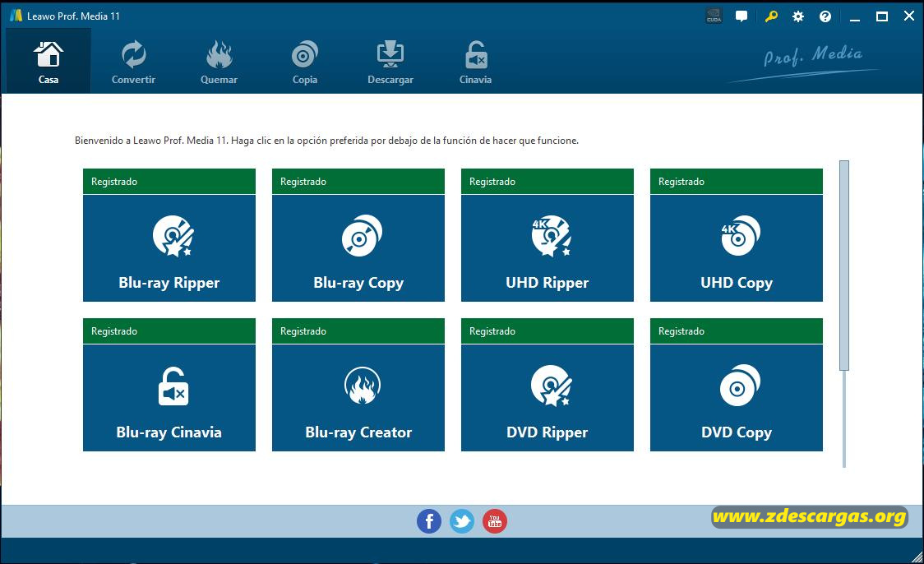Screen dimensions: 924x564
Task: Click the UHD Copy 4K disc icon
Action: pos(740,236)
